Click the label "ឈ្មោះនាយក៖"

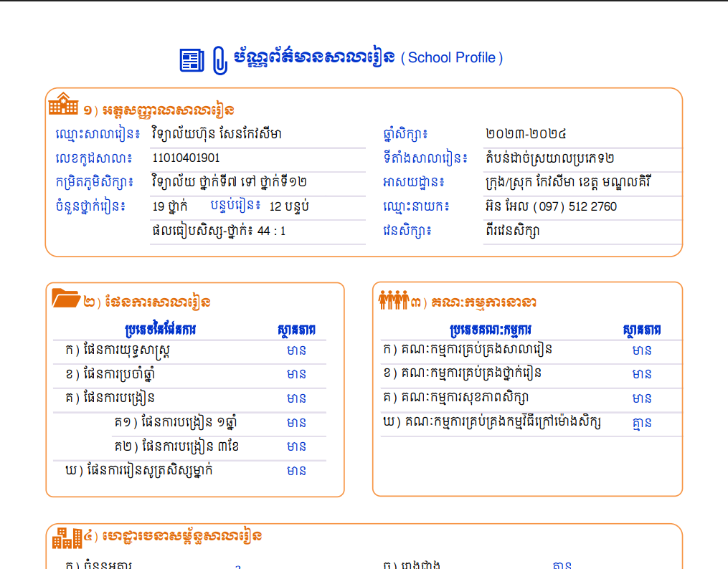click(416, 206)
